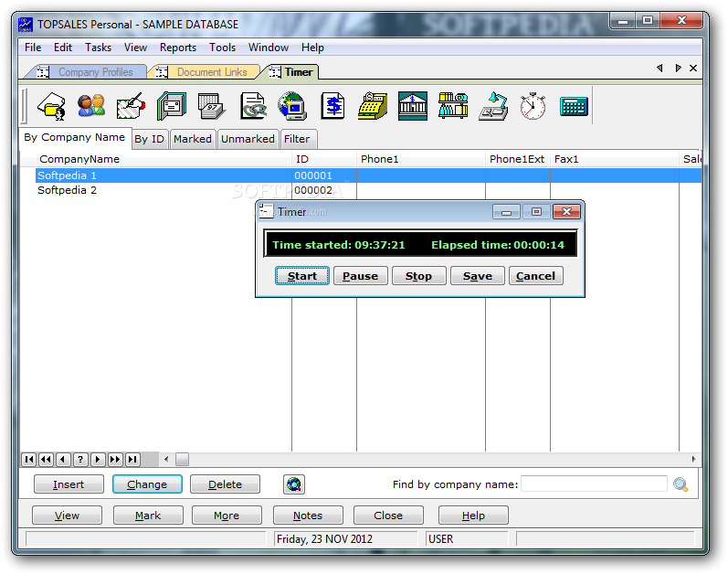The height and width of the screenshot is (574, 728).
Task: Open the Help menu
Action: [x=312, y=48]
